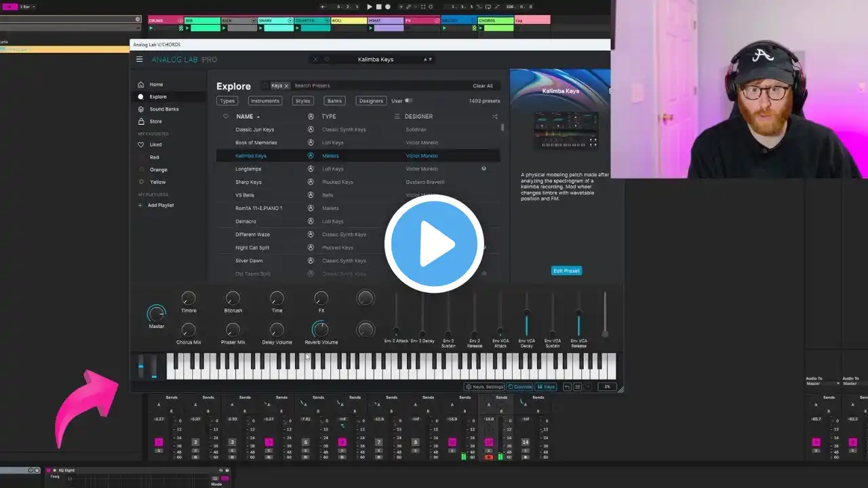868x488 pixels.
Task: Click the Search Presets input field
Action: 380,86
